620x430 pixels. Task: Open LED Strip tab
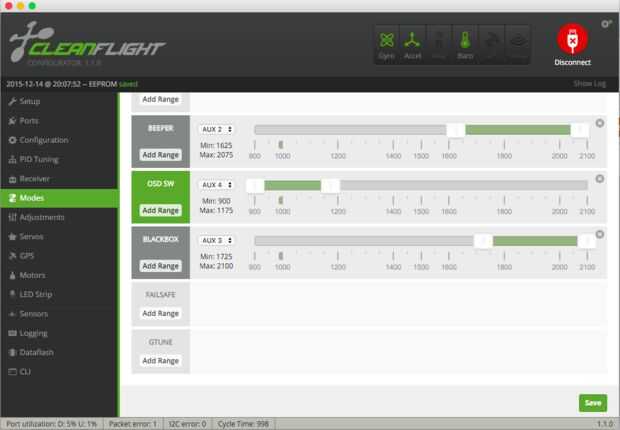(59, 294)
